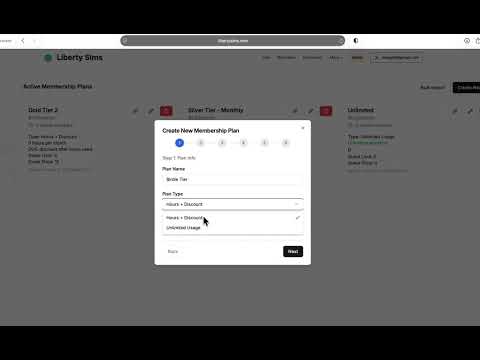Screen dimensions: 480x360
Task: Click the outlined button left of Create
Action: [432, 87]
